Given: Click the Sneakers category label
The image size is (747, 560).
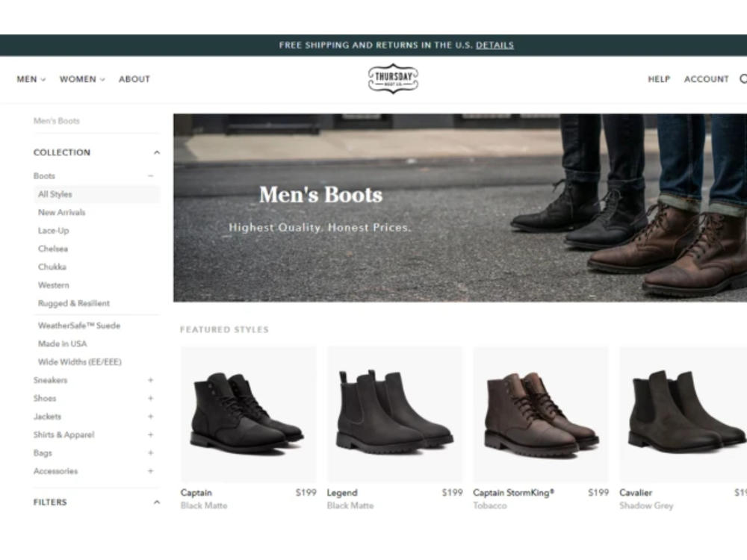Looking at the screenshot, I should tap(51, 380).
